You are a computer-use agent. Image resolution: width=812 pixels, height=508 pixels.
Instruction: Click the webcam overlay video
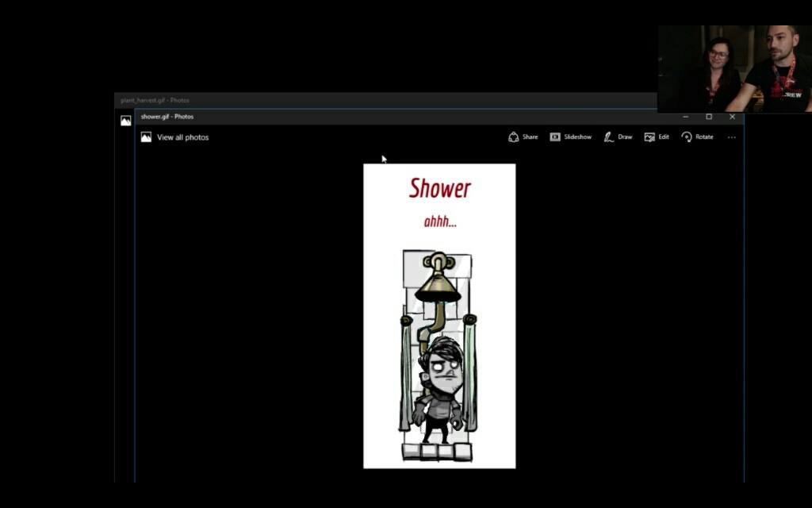[735, 68]
